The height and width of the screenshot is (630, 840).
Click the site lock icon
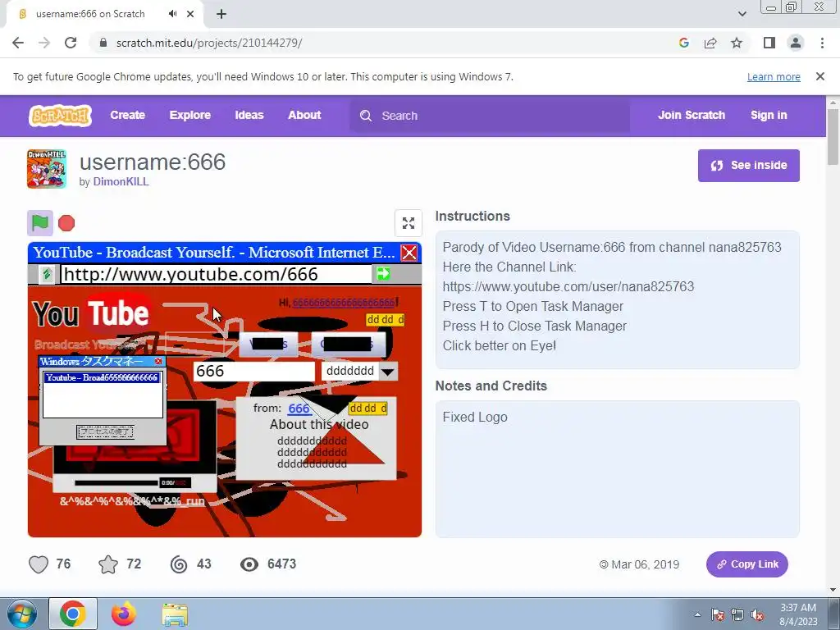click(x=103, y=43)
